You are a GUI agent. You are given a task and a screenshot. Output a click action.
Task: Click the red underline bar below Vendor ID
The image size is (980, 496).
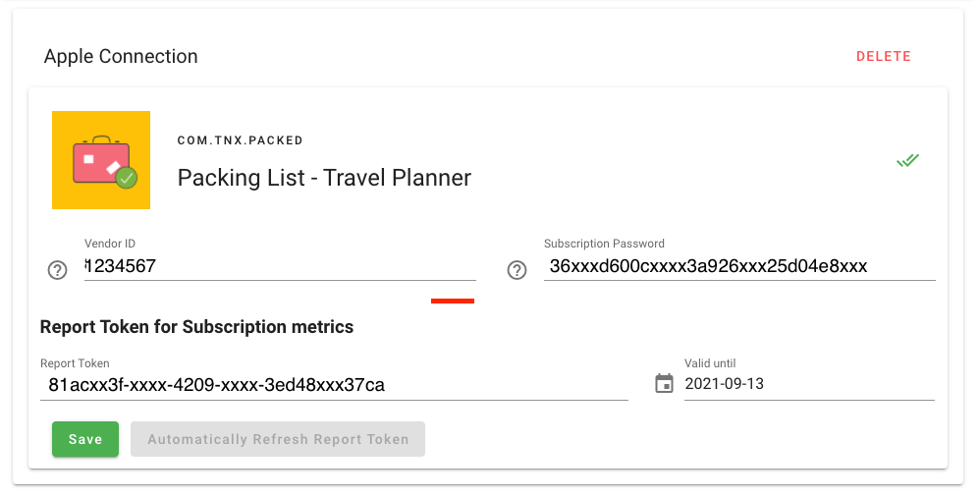click(x=453, y=301)
